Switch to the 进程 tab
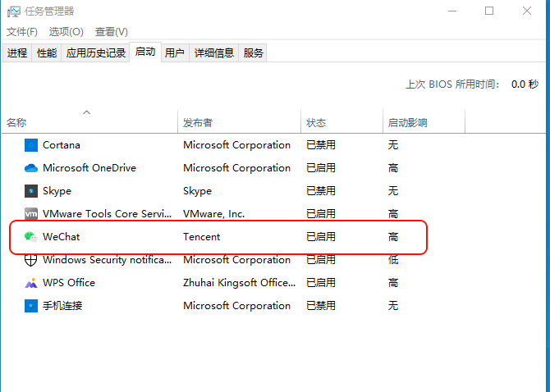The width and height of the screenshot is (550, 392). [17, 53]
